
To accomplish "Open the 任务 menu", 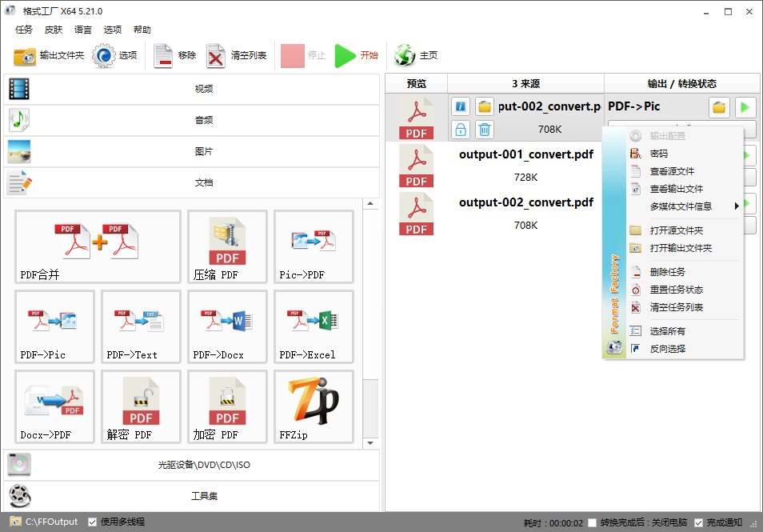I will [25, 29].
